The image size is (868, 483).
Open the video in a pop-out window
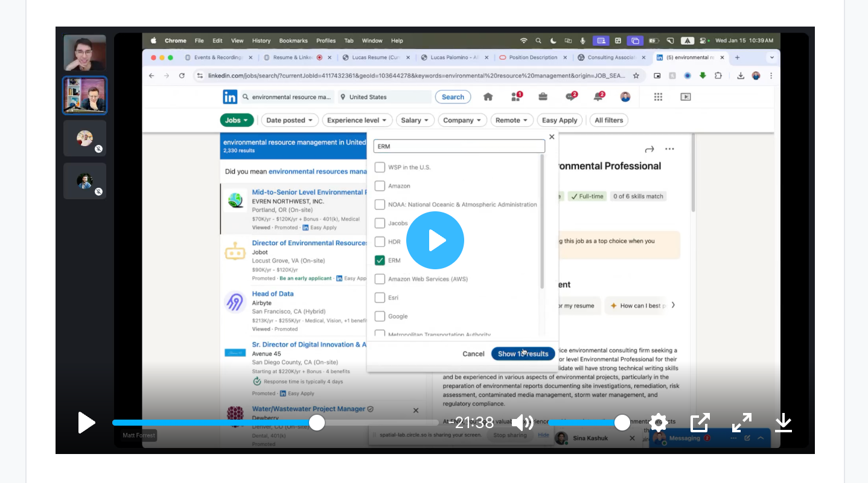[700, 423]
